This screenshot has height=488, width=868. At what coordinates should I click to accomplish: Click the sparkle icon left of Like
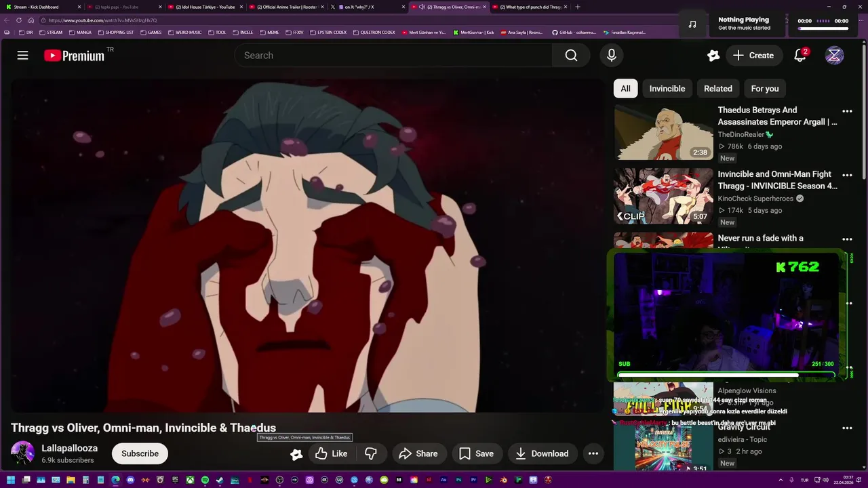pos(296,454)
